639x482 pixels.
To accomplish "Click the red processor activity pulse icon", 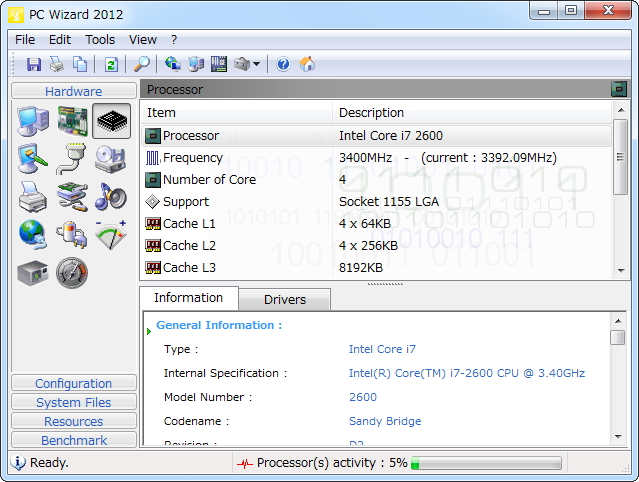I will 245,463.
